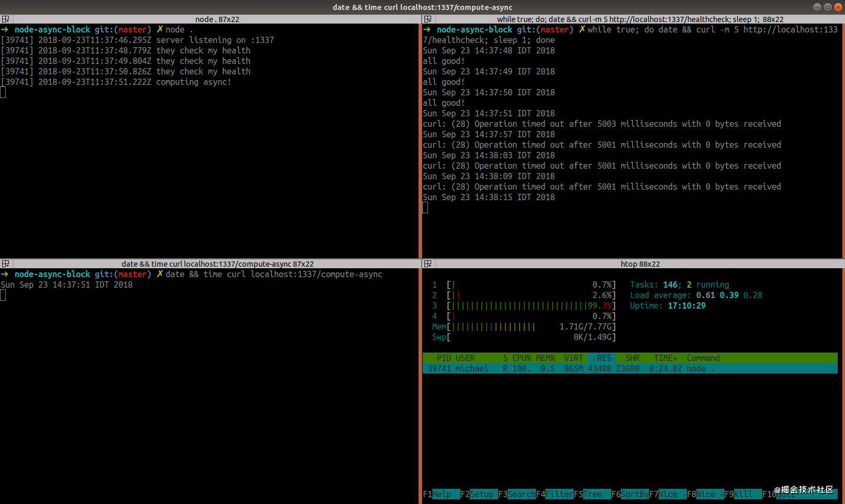Open the group icon of the compute-async pane
Viewport: 845px width, 504px height.
5,264
